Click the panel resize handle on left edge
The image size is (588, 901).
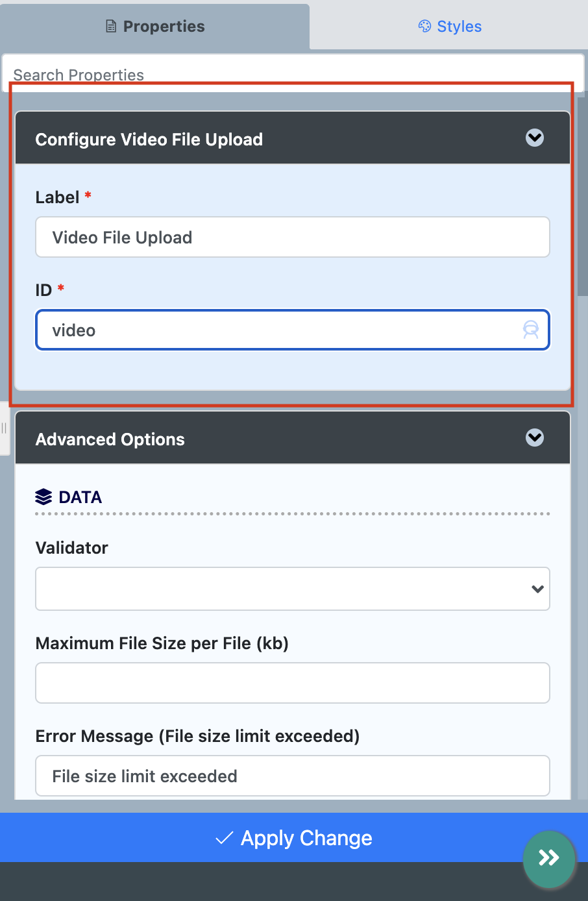pyautogui.click(x=4, y=428)
